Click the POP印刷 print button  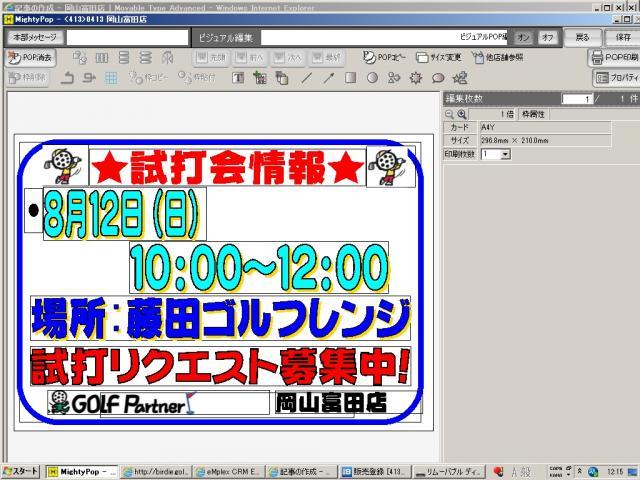614,58
